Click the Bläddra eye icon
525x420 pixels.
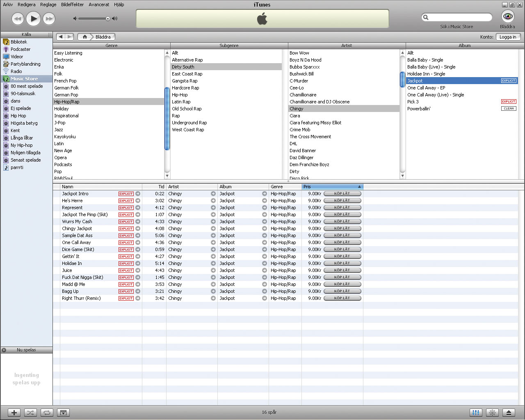click(x=508, y=16)
